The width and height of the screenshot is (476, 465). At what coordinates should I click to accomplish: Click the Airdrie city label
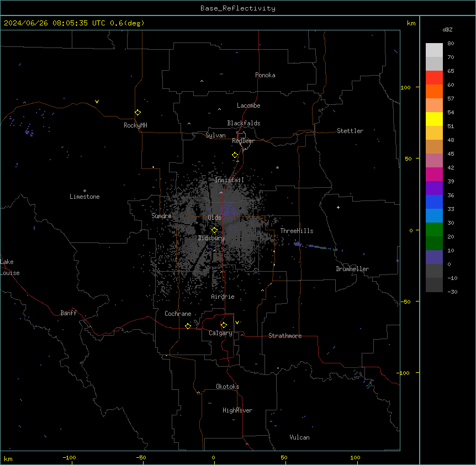point(223,297)
